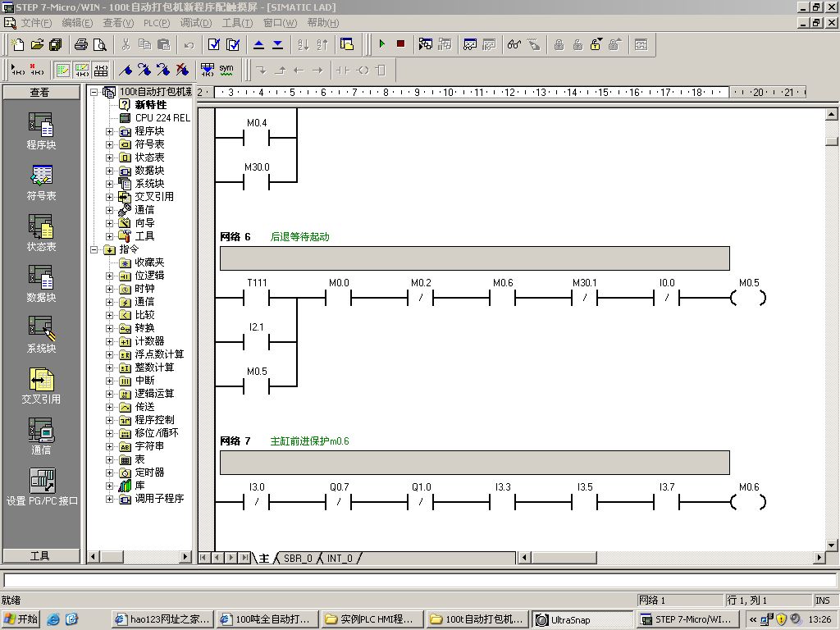Click the green Run PLC button
The image size is (840, 630).
tap(381, 44)
